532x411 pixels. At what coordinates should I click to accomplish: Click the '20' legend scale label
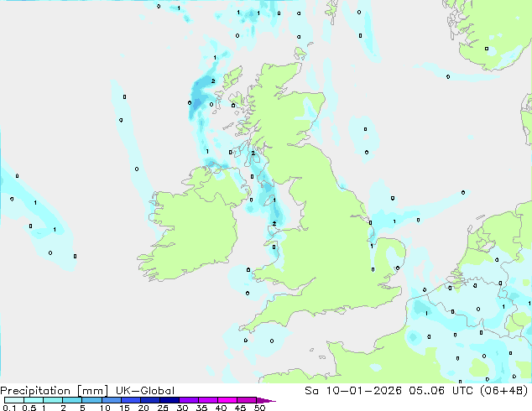point(143,408)
